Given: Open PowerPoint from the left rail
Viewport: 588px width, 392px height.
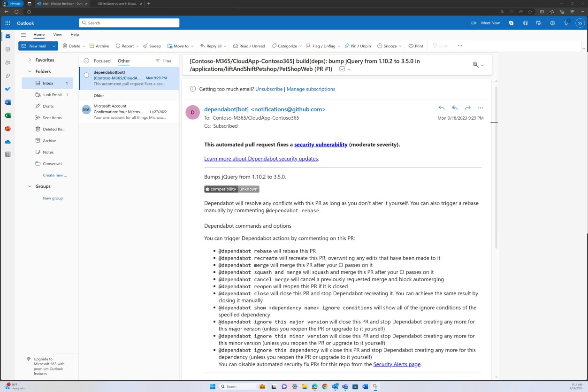Looking at the screenshot, I should coord(8,128).
